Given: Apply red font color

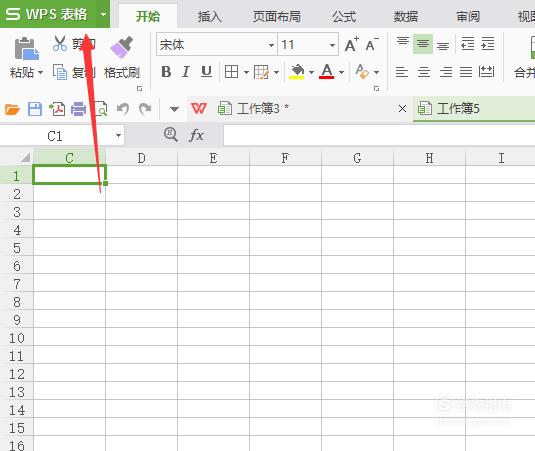Looking at the screenshot, I should 327,72.
